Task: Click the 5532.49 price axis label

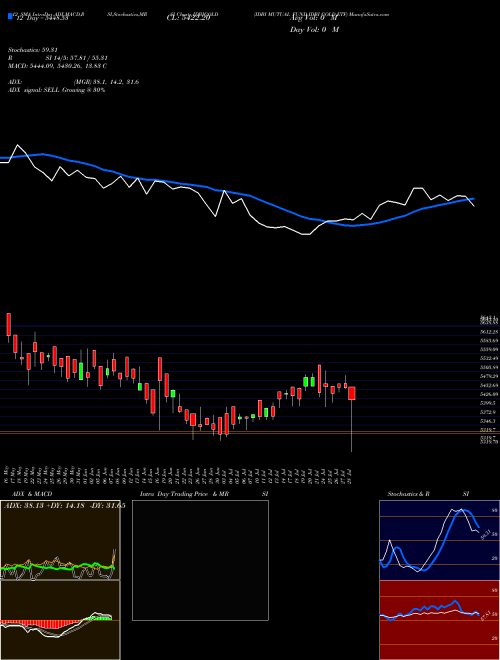Action: [489, 358]
